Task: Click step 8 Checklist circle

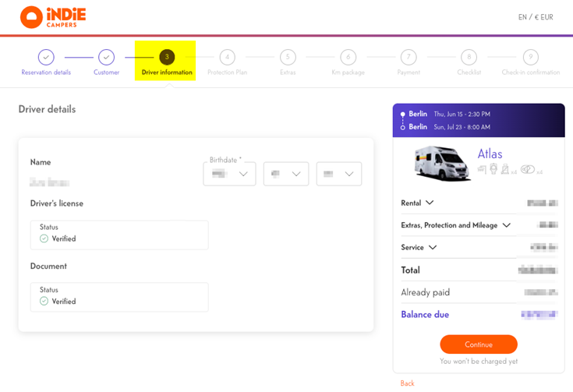Action: [x=469, y=57]
